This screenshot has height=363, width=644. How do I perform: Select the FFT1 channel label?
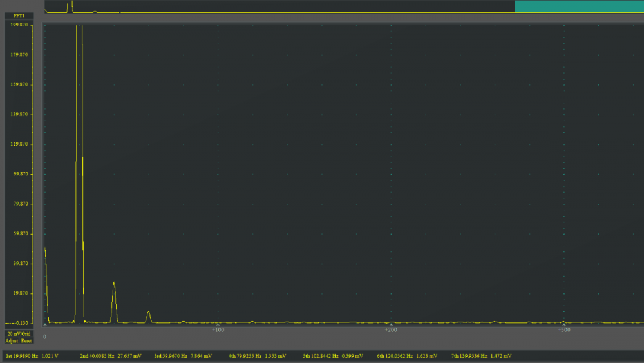click(19, 15)
